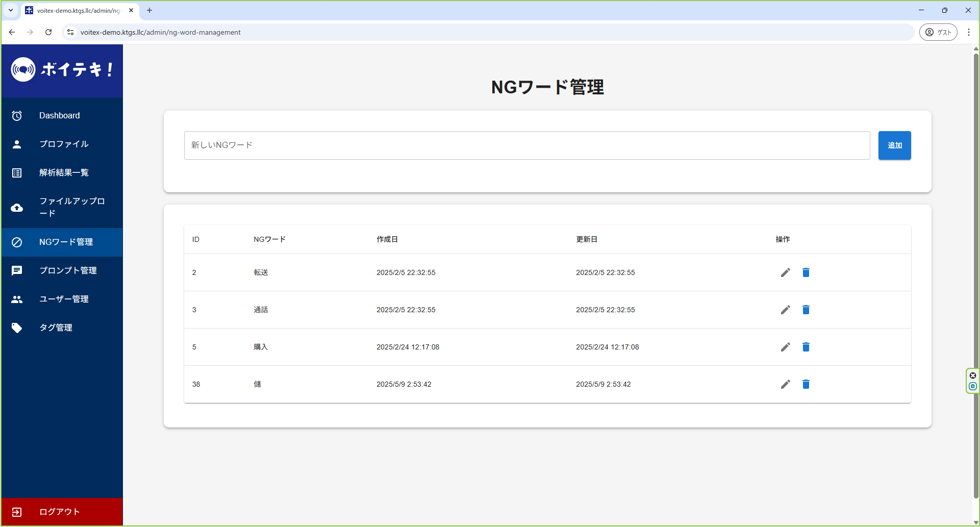
Task: Open Dashboard clock icon in sidebar
Action: (x=17, y=116)
